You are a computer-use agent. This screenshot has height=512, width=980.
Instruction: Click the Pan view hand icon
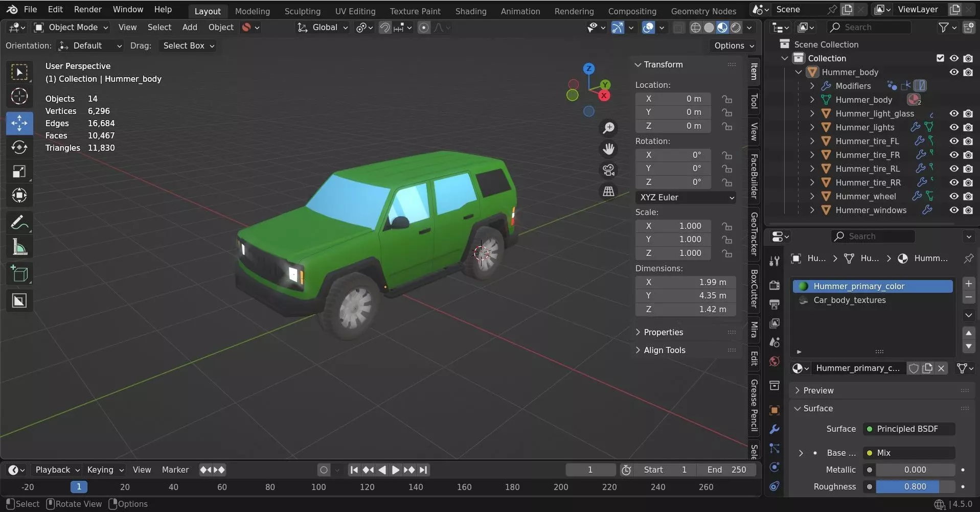click(x=608, y=149)
